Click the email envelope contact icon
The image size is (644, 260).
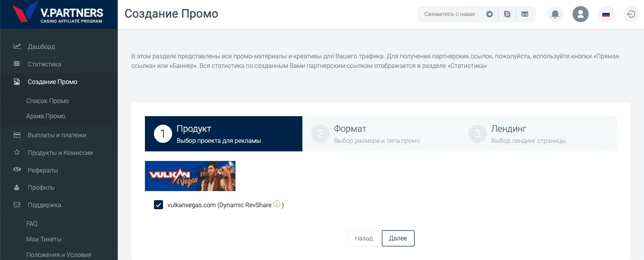(x=525, y=14)
